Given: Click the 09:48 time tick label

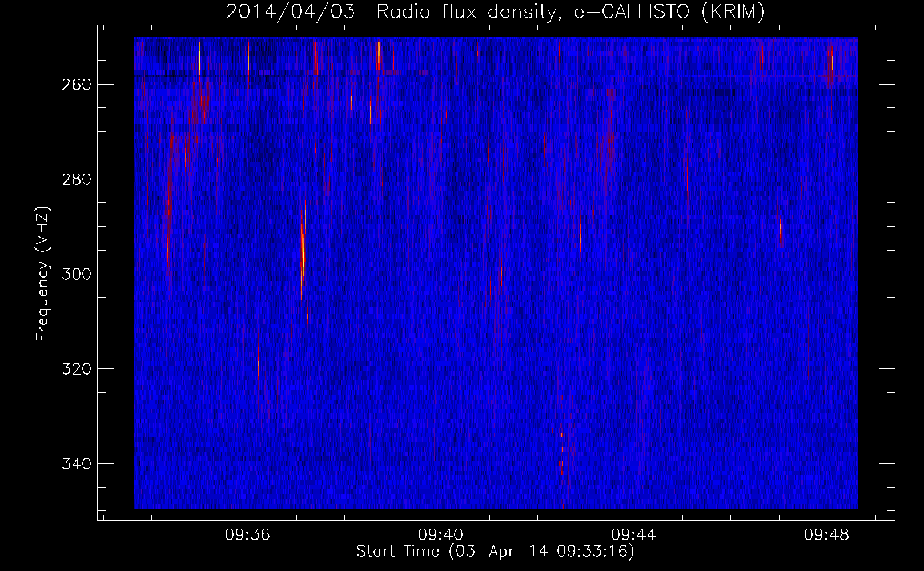Looking at the screenshot, I should click(x=827, y=535).
